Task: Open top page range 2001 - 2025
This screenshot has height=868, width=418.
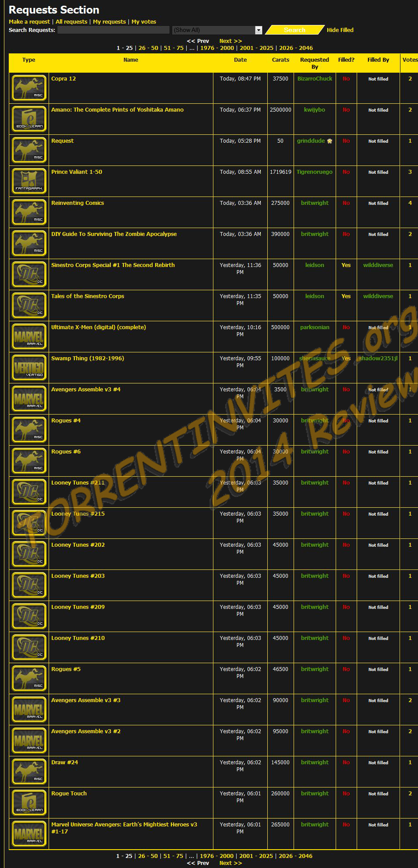Action: pos(256,48)
